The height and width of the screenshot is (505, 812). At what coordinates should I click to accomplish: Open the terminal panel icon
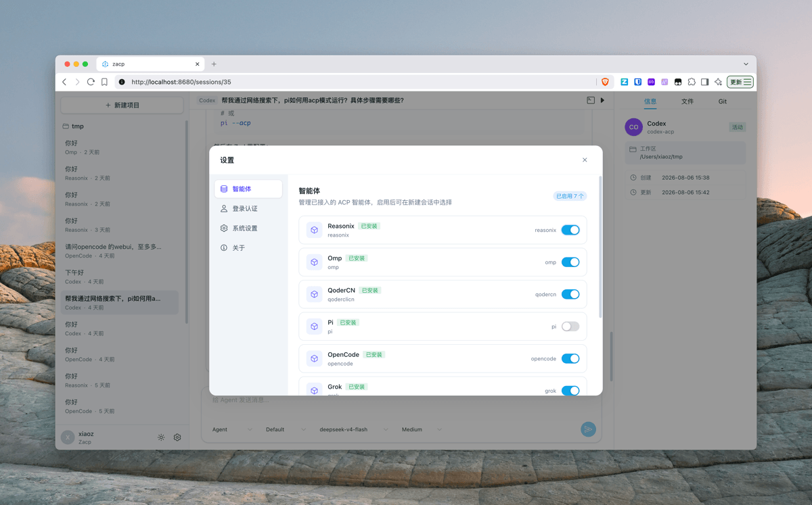[591, 100]
